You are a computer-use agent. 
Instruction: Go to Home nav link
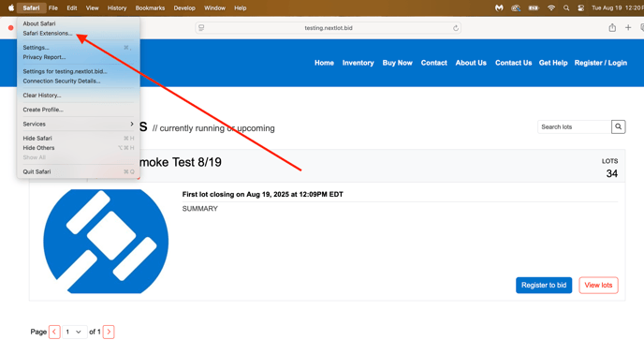[324, 63]
